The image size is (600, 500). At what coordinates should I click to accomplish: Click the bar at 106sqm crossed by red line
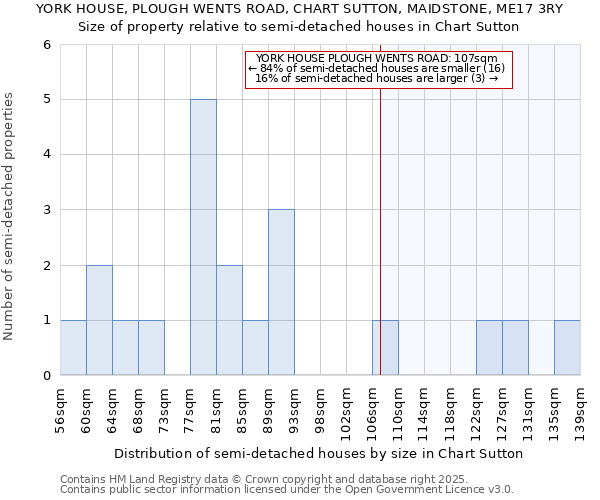(x=386, y=347)
